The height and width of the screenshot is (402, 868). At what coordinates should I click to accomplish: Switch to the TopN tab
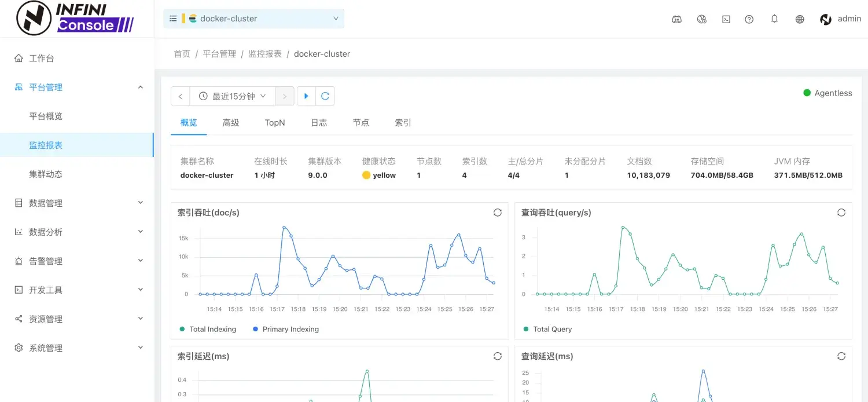274,123
